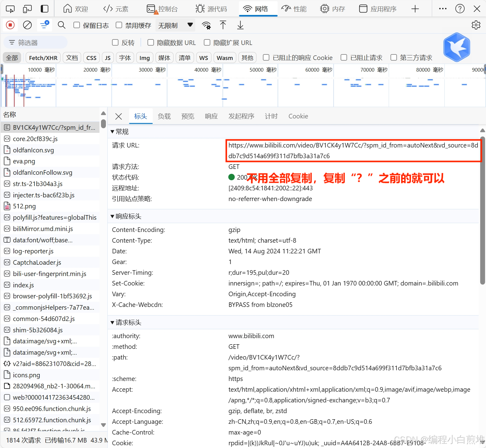Select 512.png request
The height and width of the screenshot is (448, 486).
tap(50, 206)
